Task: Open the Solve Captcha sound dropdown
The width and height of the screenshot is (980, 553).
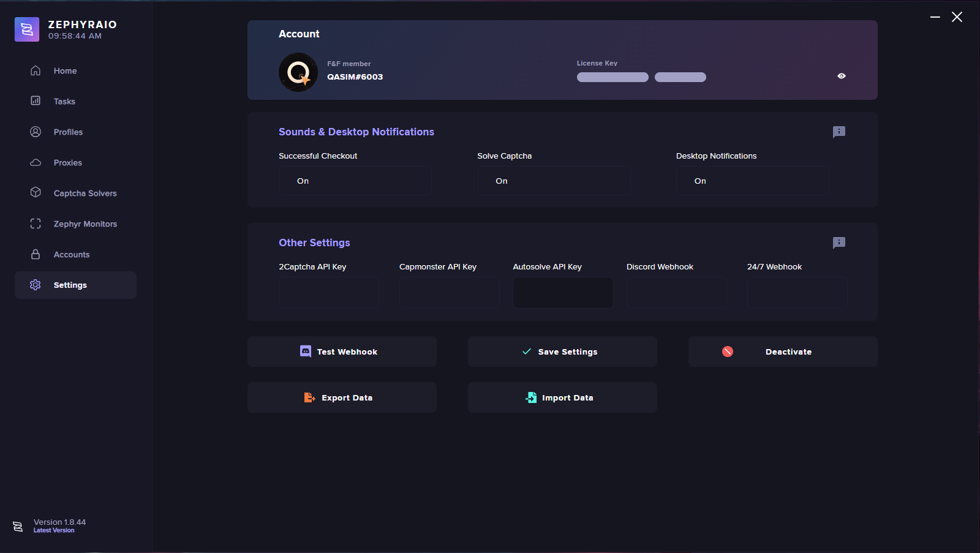Action: (x=554, y=181)
